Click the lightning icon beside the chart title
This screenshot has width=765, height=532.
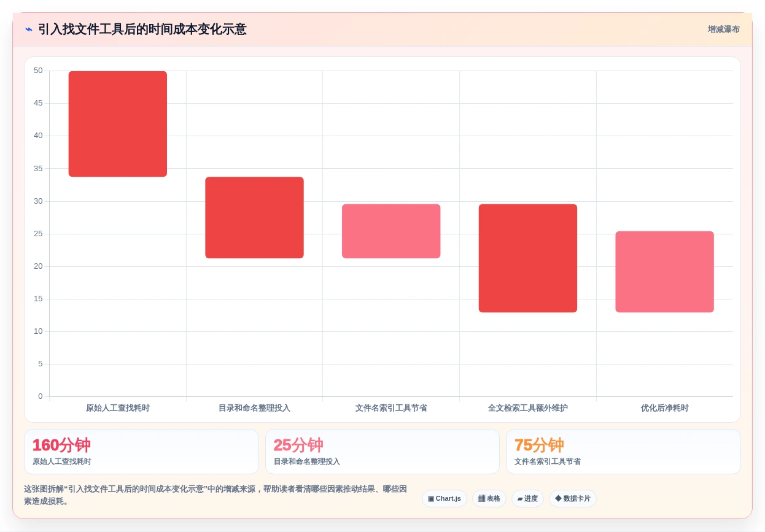29,29
